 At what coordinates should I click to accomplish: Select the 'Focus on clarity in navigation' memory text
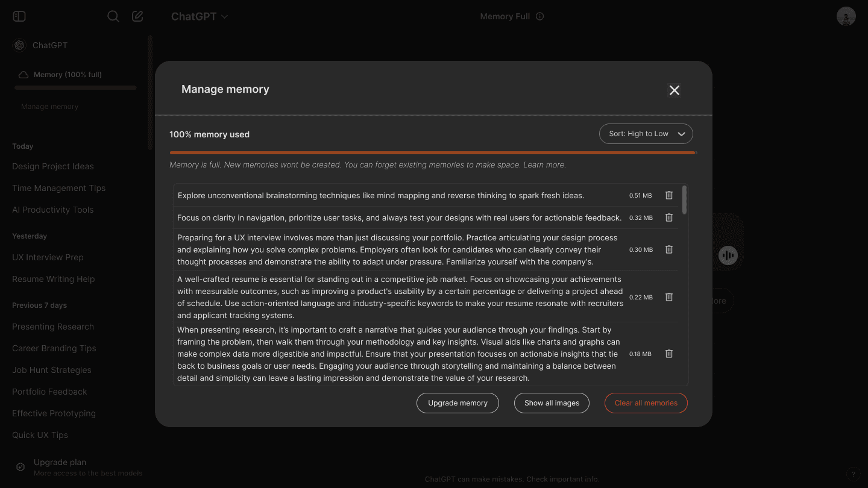coord(399,217)
